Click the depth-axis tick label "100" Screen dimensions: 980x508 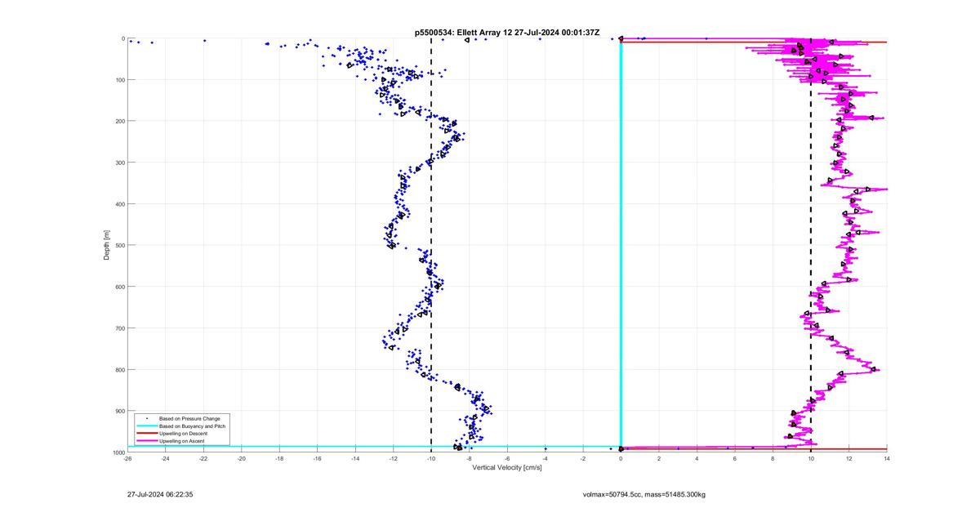pos(119,79)
